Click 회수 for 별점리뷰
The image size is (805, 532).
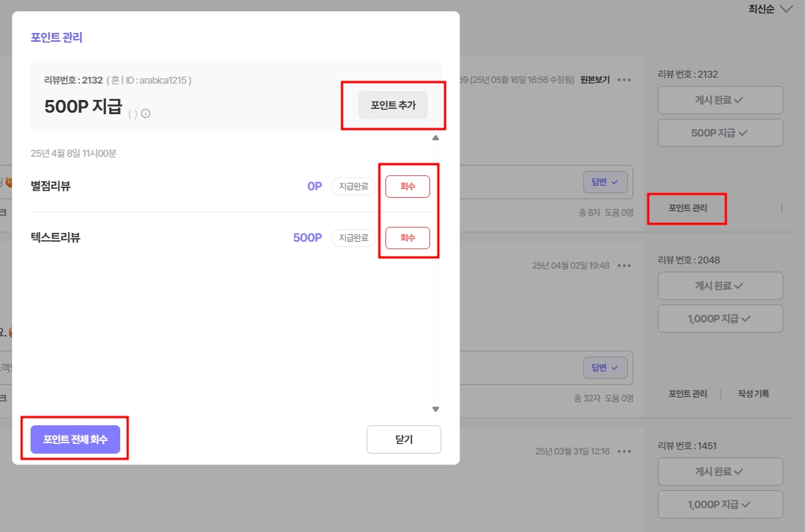click(x=408, y=187)
